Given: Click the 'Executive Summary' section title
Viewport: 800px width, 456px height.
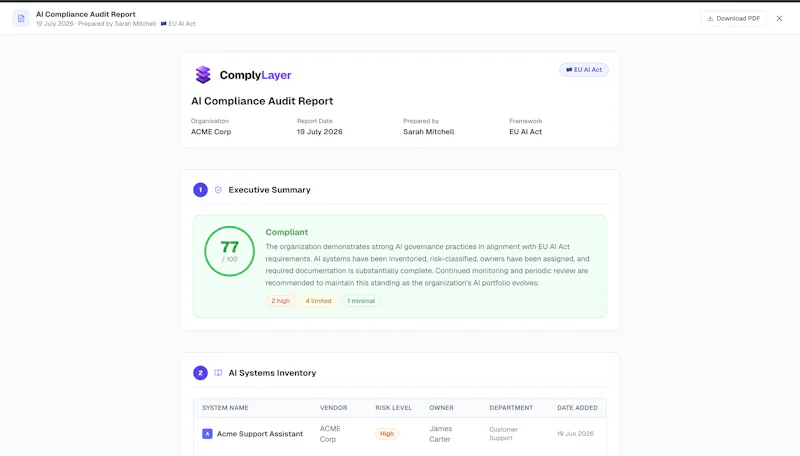Looking at the screenshot, I should pyautogui.click(x=269, y=190).
